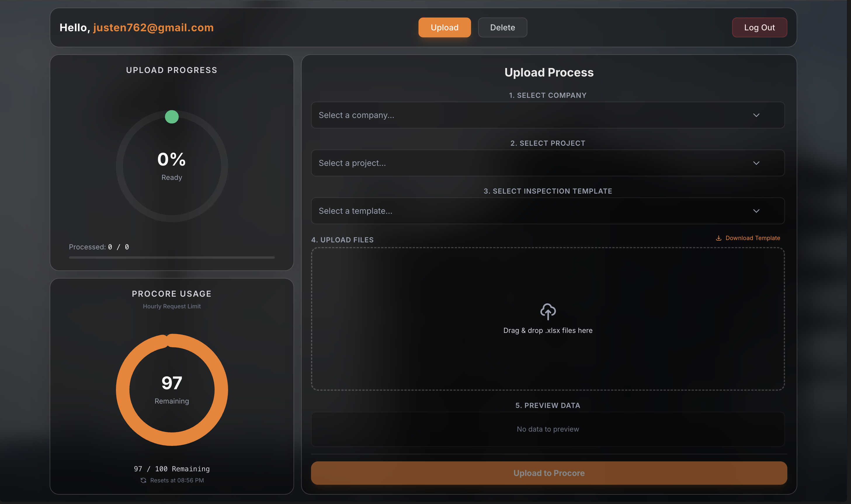Click the 5. PREVIEW DATA label
Image resolution: width=851 pixels, height=504 pixels.
point(548,405)
